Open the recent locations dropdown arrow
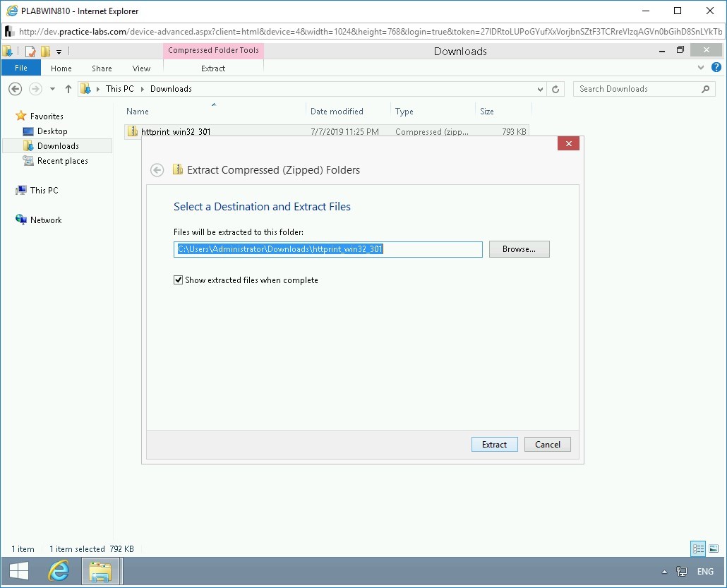Screen dimensions: 727x588 click(x=52, y=89)
